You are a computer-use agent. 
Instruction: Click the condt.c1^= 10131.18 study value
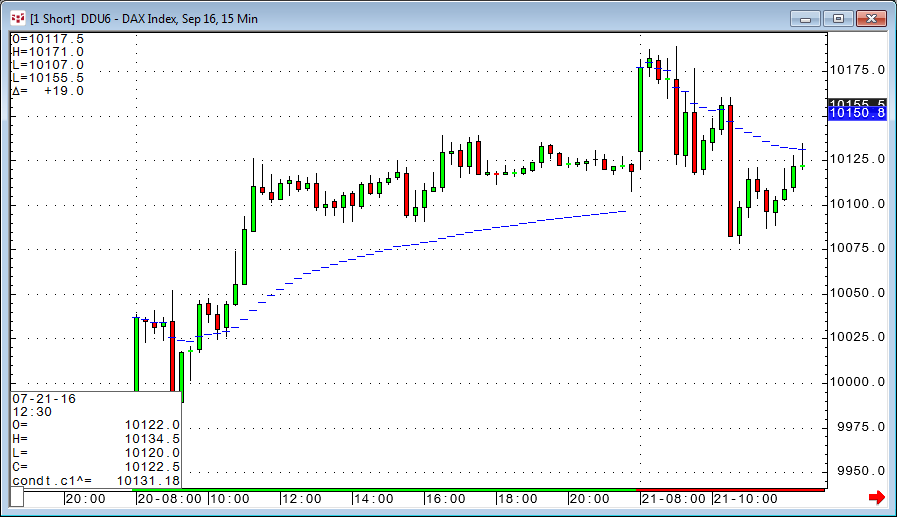pyautogui.click(x=96, y=481)
